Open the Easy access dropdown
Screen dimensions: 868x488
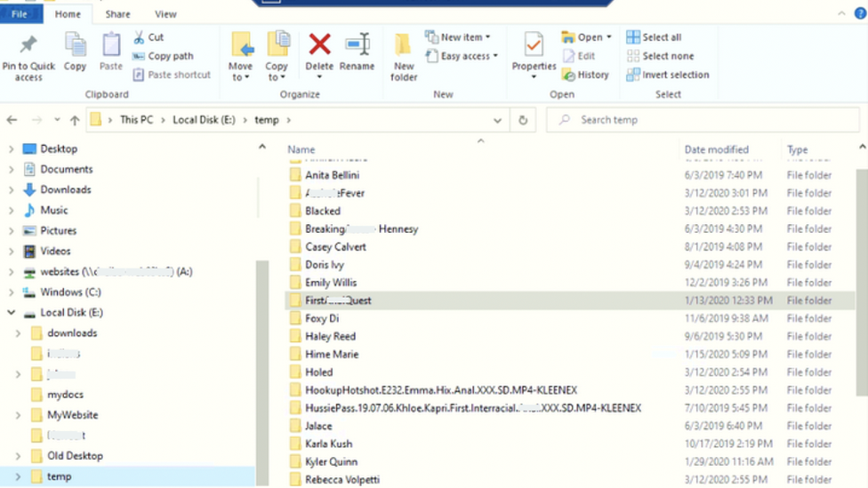[462, 56]
